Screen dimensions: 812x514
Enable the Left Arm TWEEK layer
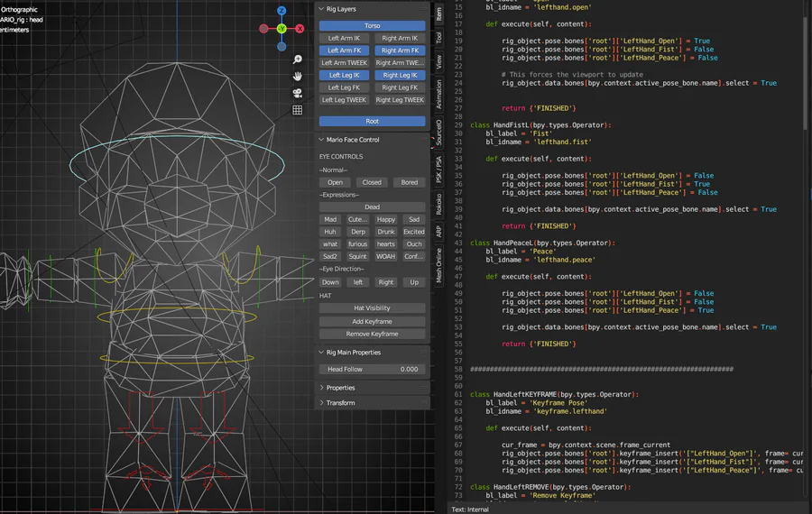[x=344, y=62]
